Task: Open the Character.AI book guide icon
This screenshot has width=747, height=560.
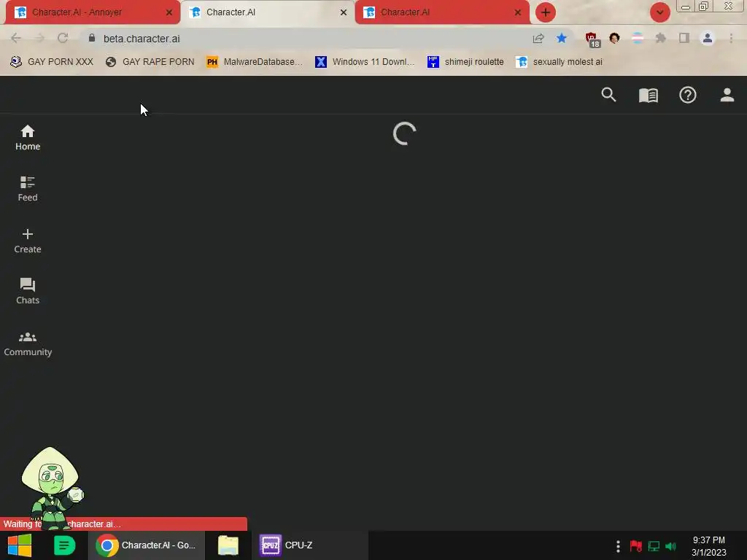Action: (648, 96)
